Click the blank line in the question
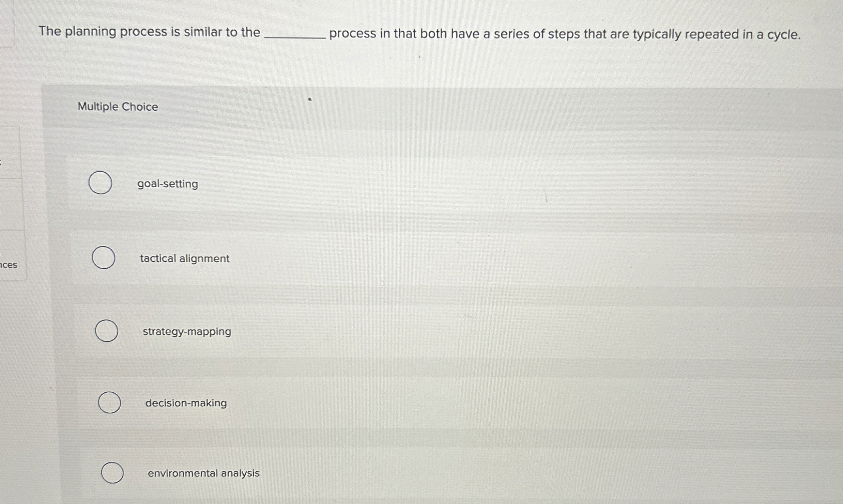 tap(295, 36)
